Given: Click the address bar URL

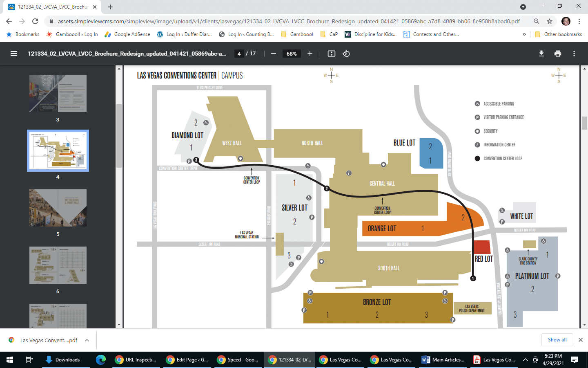Looking at the screenshot, I should (x=289, y=21).
